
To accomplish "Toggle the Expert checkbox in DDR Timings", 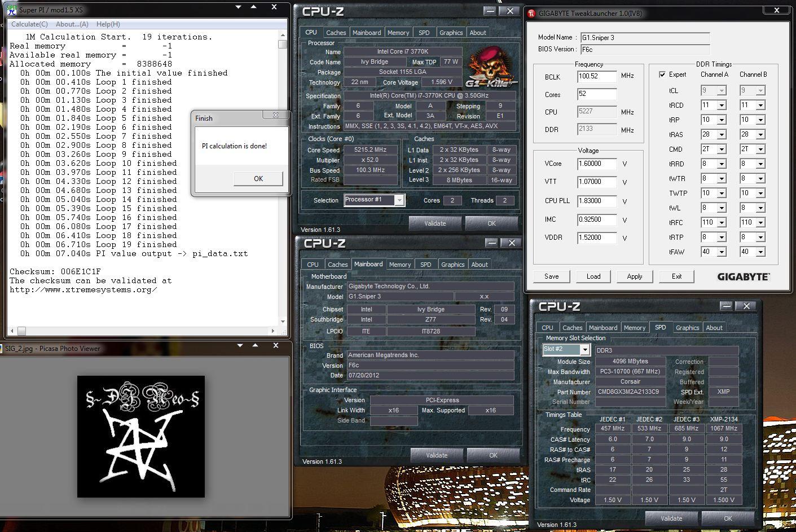I will tap(662, 74).
